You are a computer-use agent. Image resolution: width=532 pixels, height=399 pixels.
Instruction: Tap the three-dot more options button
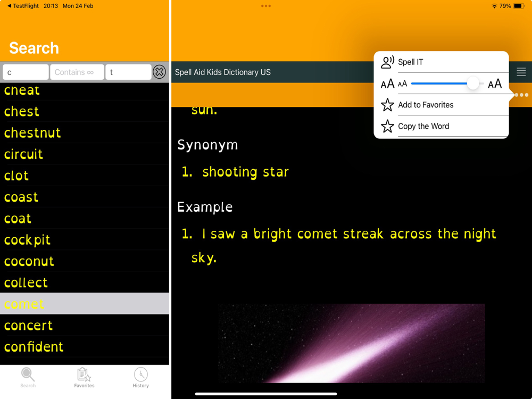click(x=521, y=95)
